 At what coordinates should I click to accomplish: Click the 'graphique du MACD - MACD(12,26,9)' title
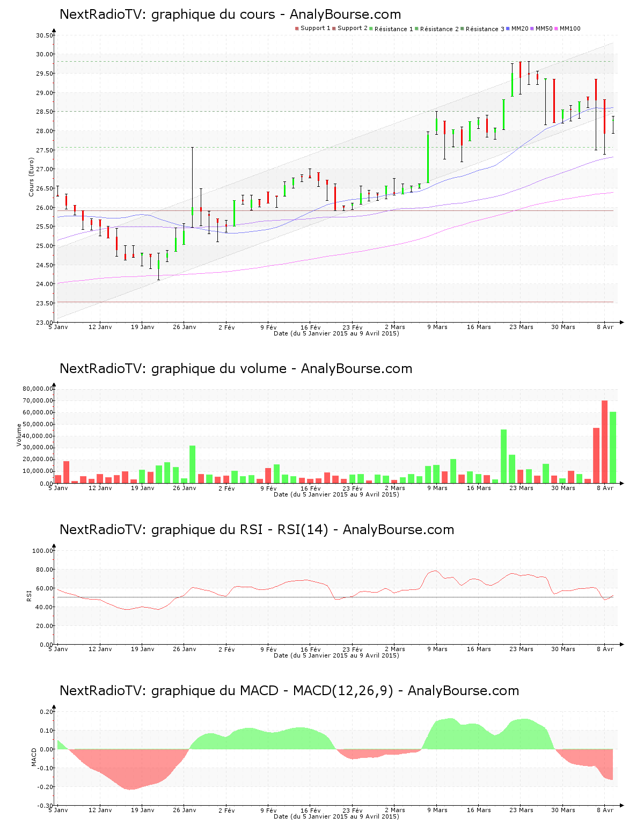[289, 691]
